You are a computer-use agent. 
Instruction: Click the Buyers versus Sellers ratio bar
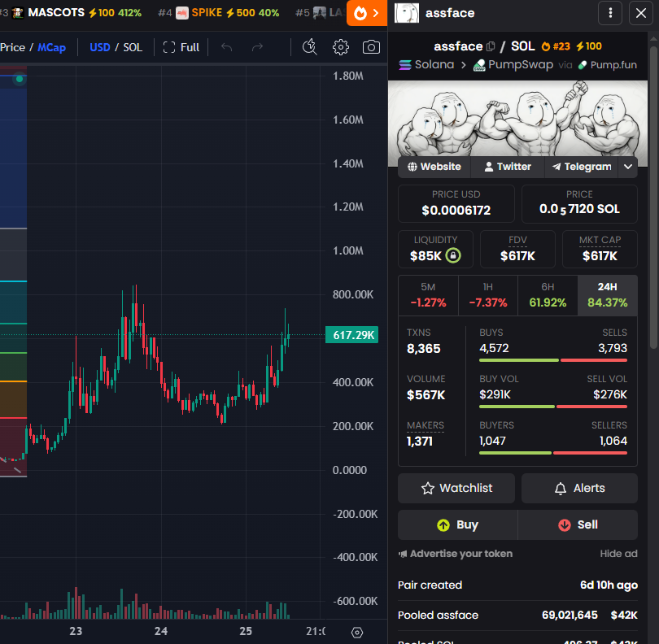click(553, 453)
